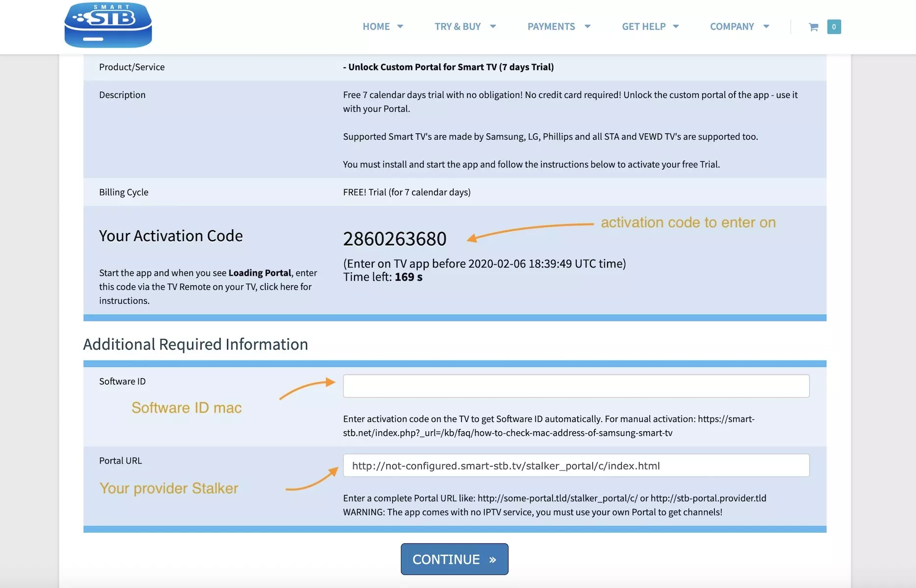This screenshot has height=588, width=916.
Task: Expand the COMPANY dropdown arrow
Action: 766,27
